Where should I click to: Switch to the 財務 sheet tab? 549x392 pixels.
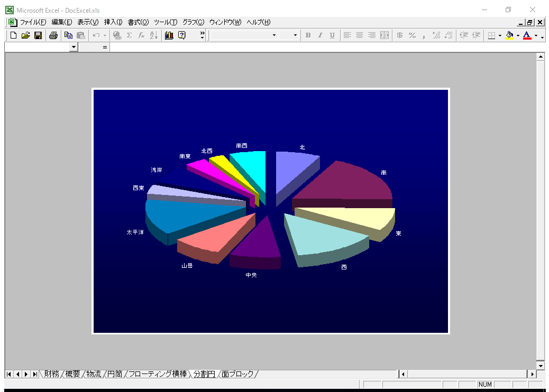tap(51, 374)
